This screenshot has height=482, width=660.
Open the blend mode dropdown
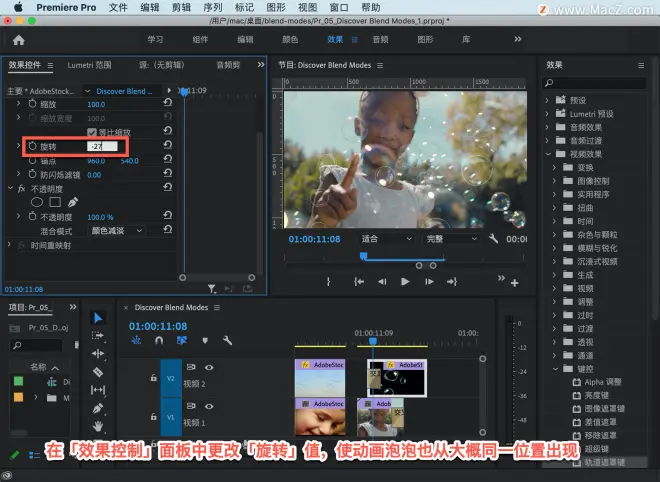coord(117,231)
